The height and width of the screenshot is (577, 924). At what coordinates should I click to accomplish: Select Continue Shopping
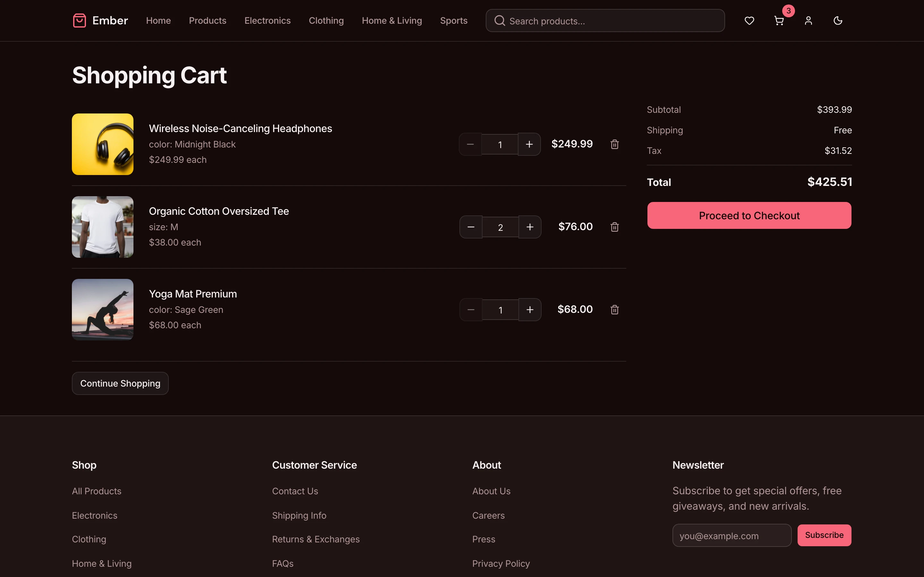point(120,383)
